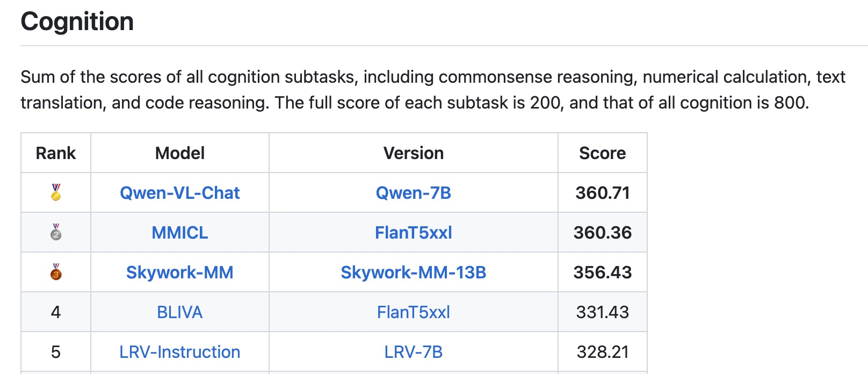
Task: Follow the FlanT5xxl link in BLIVA row
Action: [413, 312]
